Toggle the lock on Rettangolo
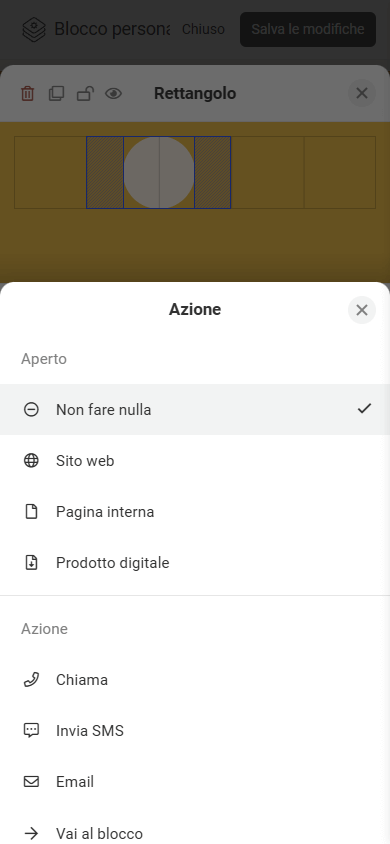This screenshot has width=390, height=844. [x=84, y=94]
